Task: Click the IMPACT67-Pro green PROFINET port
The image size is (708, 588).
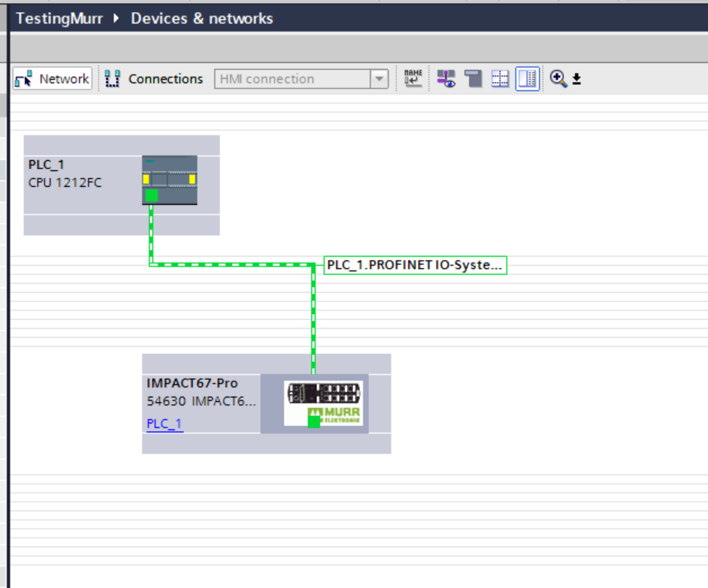Action: 314,421
